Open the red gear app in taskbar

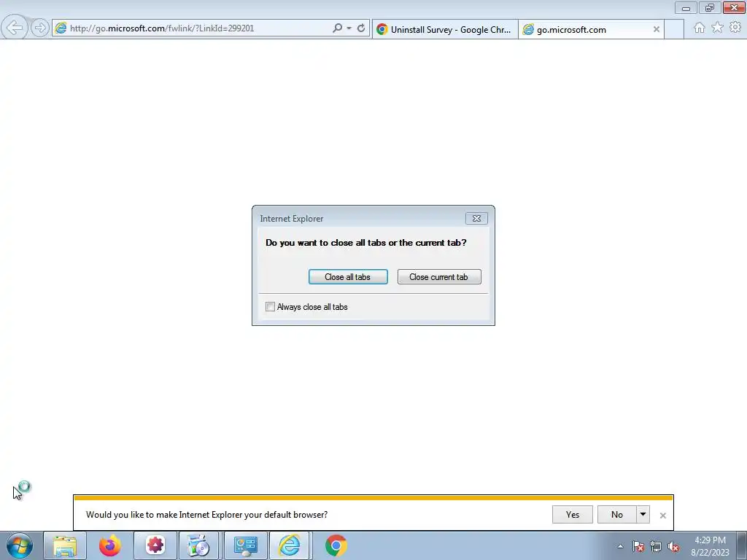pos(155,545)
